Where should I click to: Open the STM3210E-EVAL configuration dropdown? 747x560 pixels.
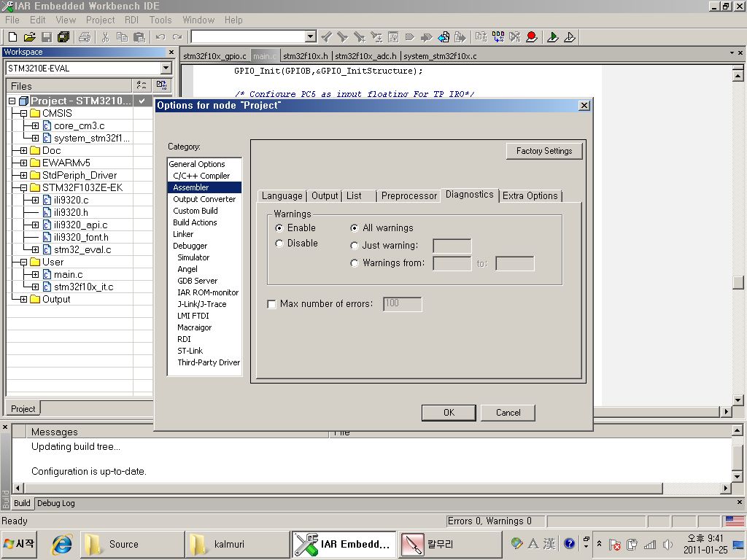(x=166, y=68)
